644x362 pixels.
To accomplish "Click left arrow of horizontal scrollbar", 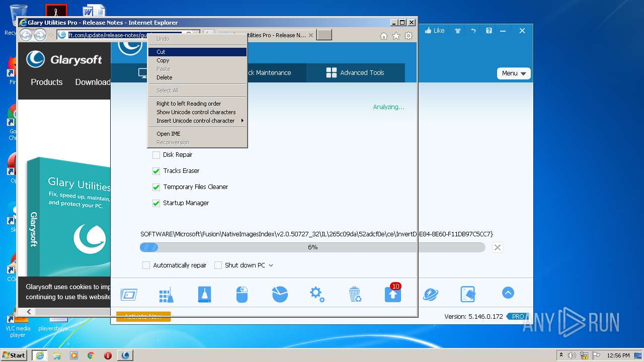I will tap(29, 312).
